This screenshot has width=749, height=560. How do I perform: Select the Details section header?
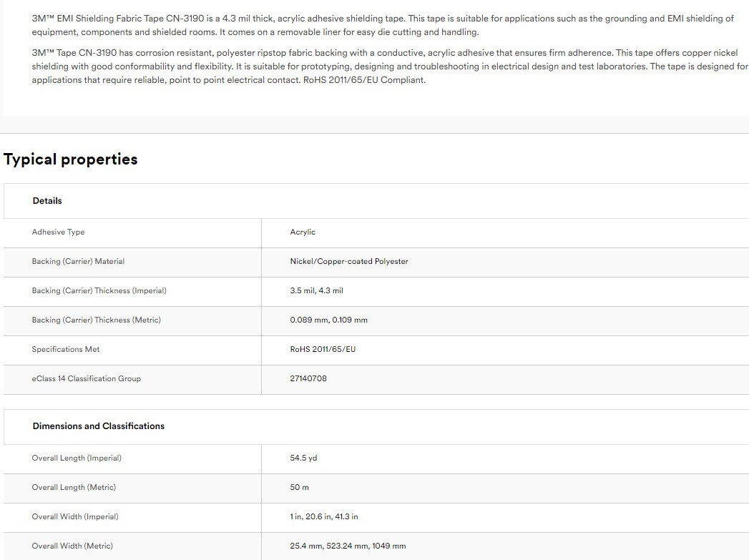coord(47,201)
